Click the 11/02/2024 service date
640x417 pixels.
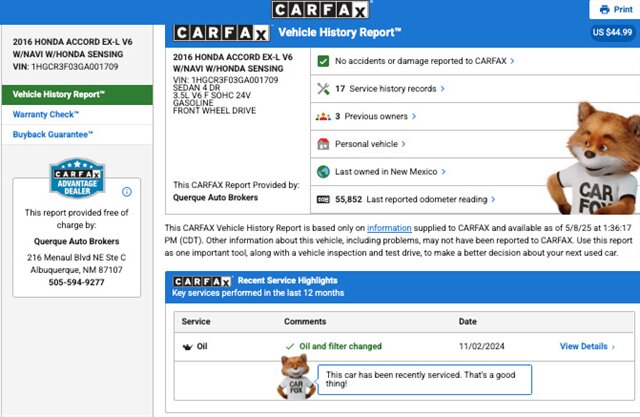coord(482,346)
